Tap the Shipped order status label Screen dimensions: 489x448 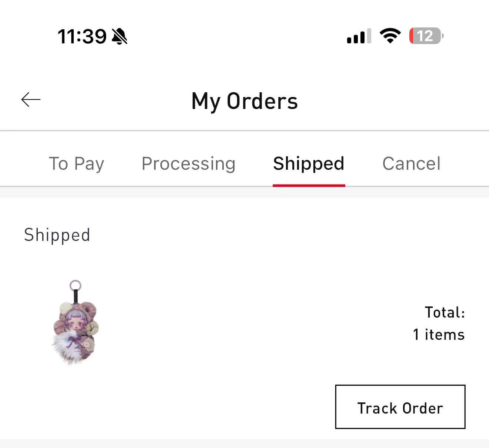57,235
